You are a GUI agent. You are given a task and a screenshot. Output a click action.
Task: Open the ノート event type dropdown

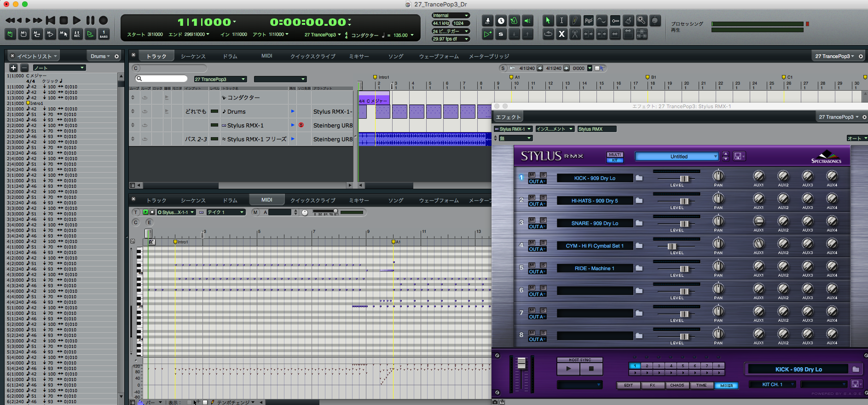59,68
